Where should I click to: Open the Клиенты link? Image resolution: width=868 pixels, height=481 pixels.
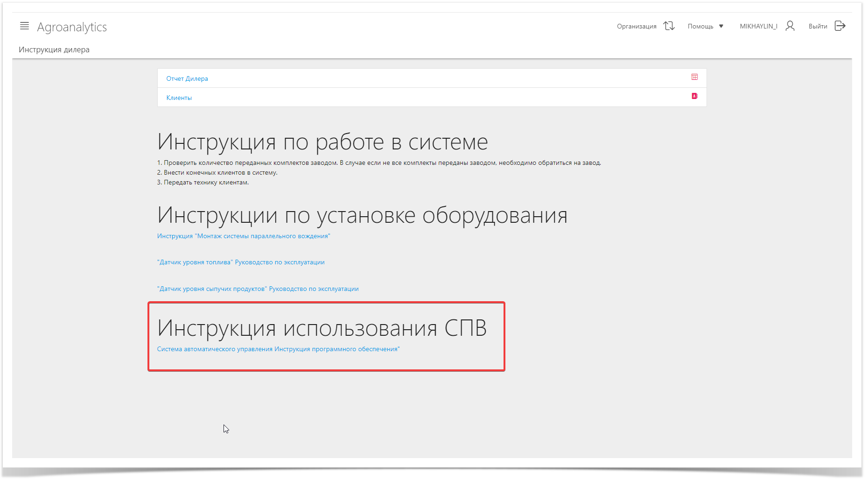pyautogui.click(x=179, y=98)
